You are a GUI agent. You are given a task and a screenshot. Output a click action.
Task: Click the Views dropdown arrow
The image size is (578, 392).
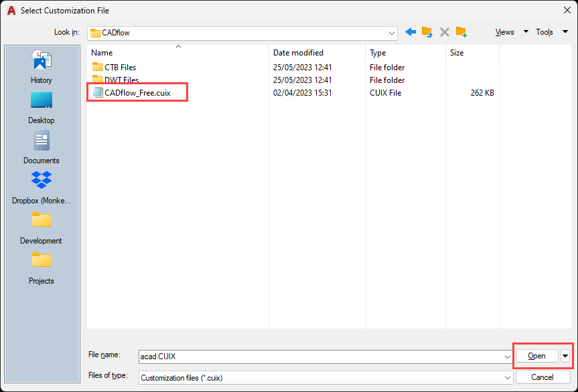(526, 31)
